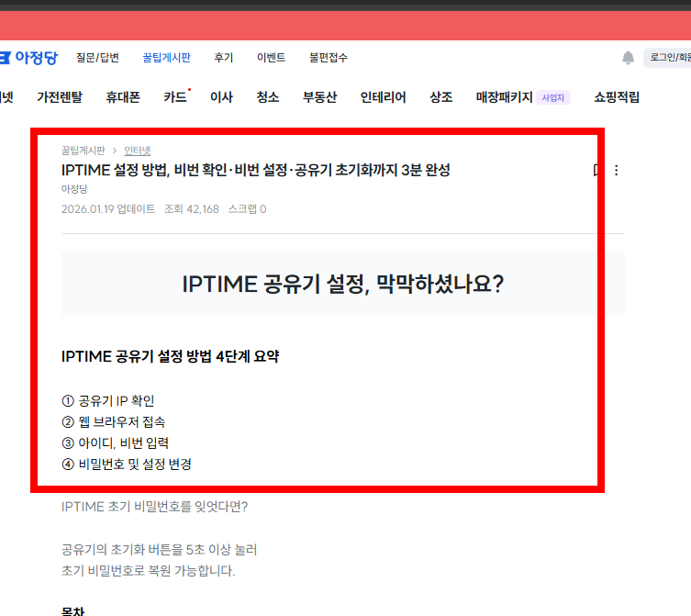Viewport: 691px width, 616px height.
Task: Open the 질문/답변 menu
Action: click(x=97, y=57)
